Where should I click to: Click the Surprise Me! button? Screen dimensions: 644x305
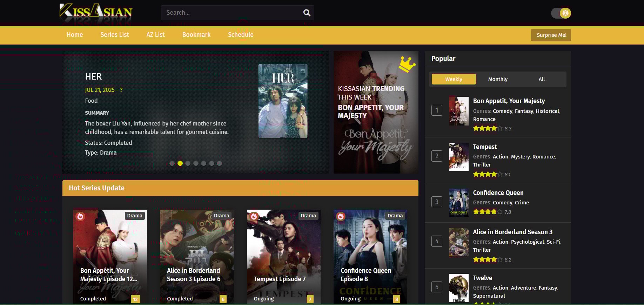pos(551,35)
